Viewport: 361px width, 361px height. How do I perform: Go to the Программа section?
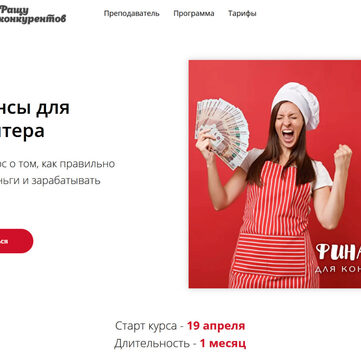pyautogui.click(x=194, y=13)
